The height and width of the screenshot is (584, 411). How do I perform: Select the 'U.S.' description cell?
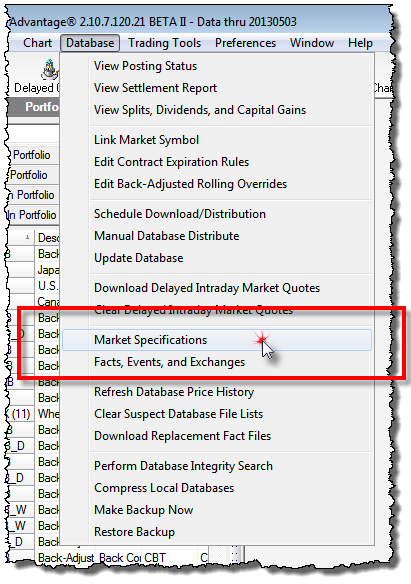pos(48,286)
